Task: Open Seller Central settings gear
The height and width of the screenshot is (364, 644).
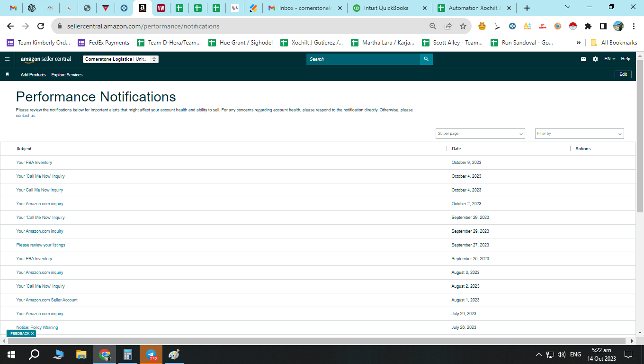Action: pyautogui.click(x=595, y=59)
